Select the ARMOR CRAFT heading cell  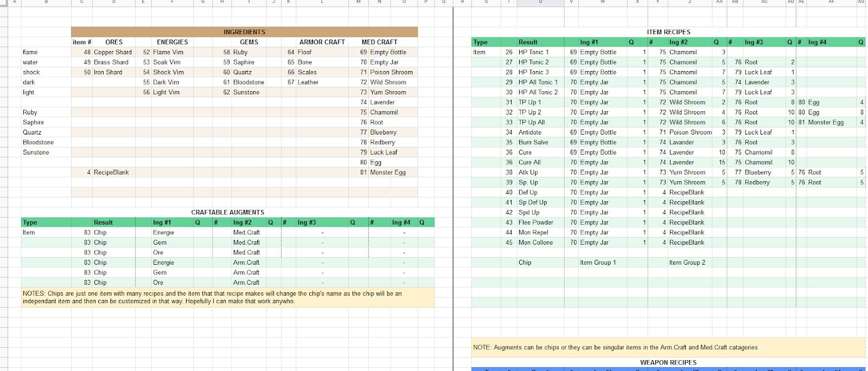coord(322,42)
